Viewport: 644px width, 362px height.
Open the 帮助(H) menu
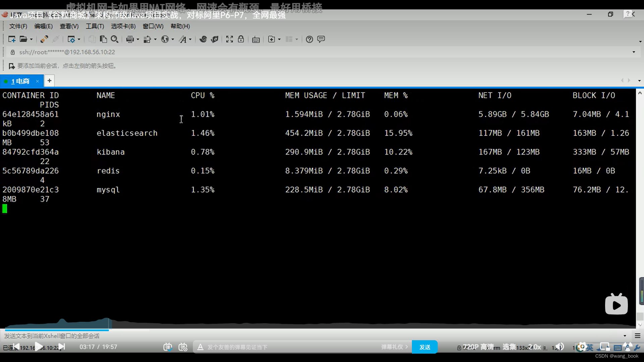pyautogui.click(x=180, y=26)
